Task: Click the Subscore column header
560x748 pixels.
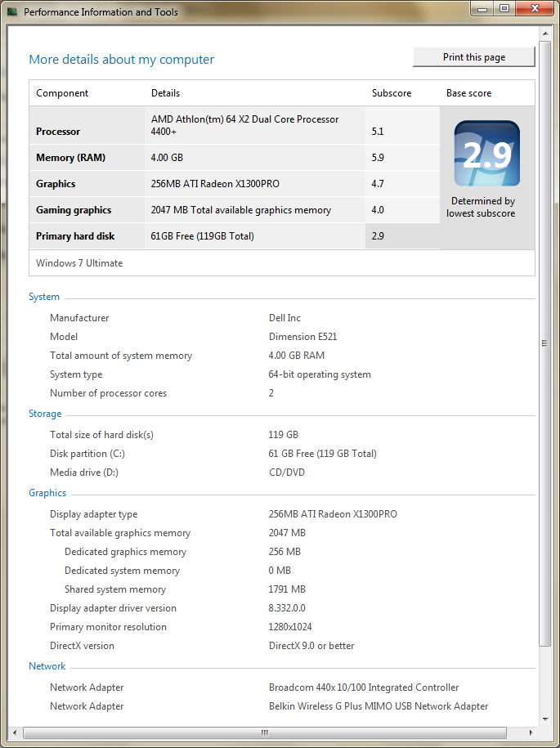Action: 391,93
